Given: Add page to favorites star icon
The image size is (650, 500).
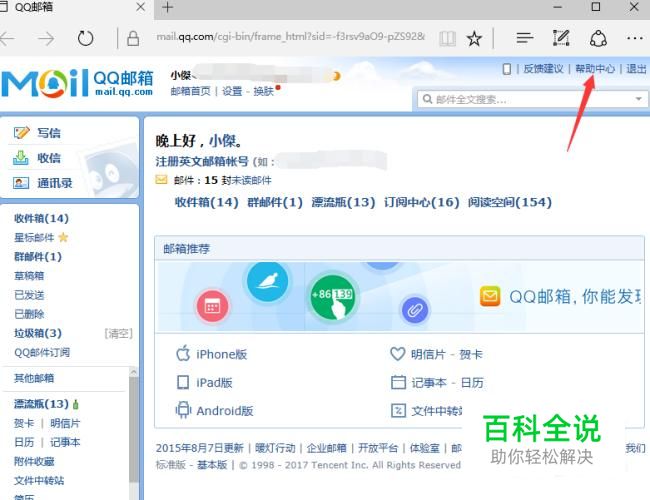Looking at the screenshot, I should [x=474, y=39].
